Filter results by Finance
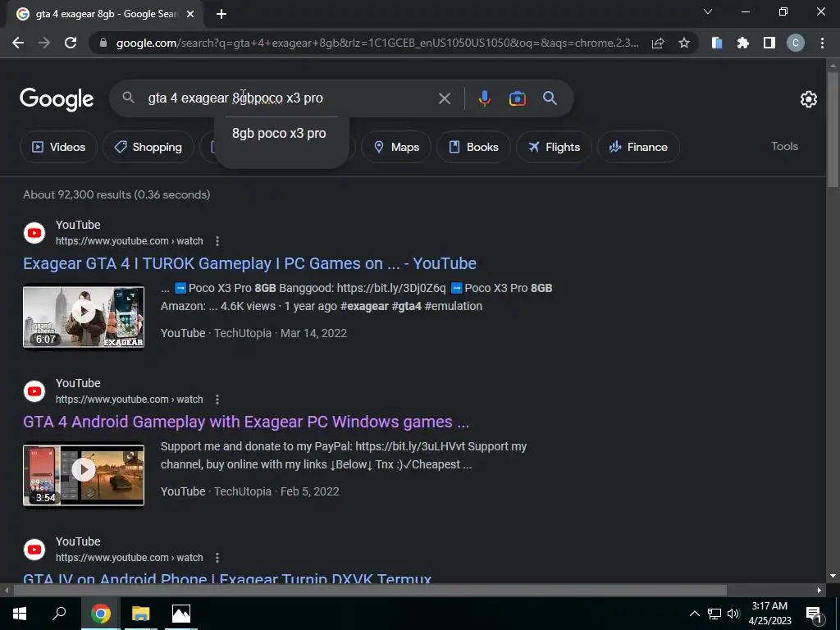 pos(638,147)
